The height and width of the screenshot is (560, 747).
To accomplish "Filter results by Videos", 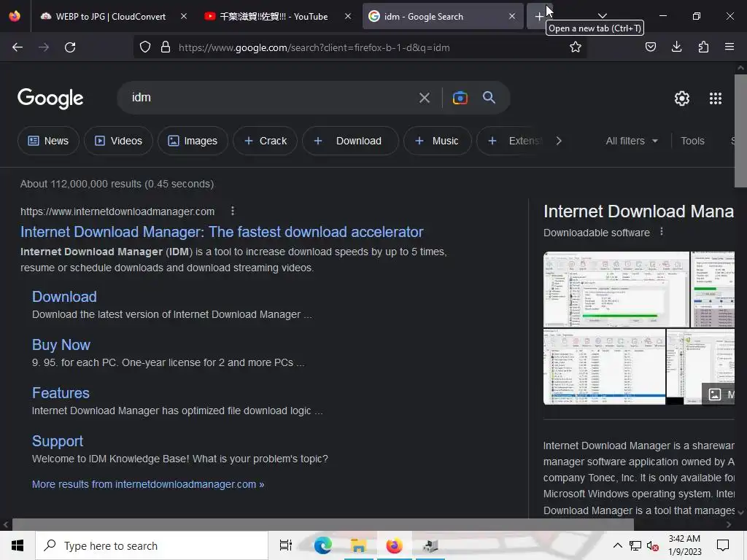I will coord(118,141).
